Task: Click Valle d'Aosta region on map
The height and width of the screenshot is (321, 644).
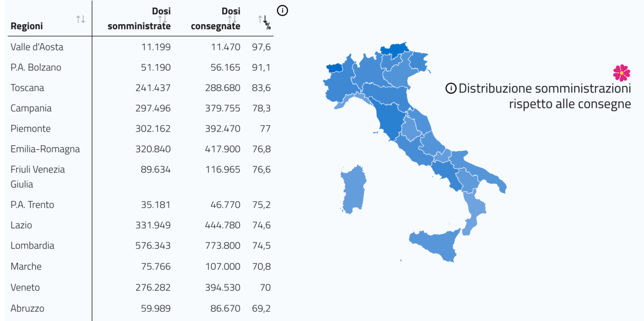Action: [x=334, y=68]
